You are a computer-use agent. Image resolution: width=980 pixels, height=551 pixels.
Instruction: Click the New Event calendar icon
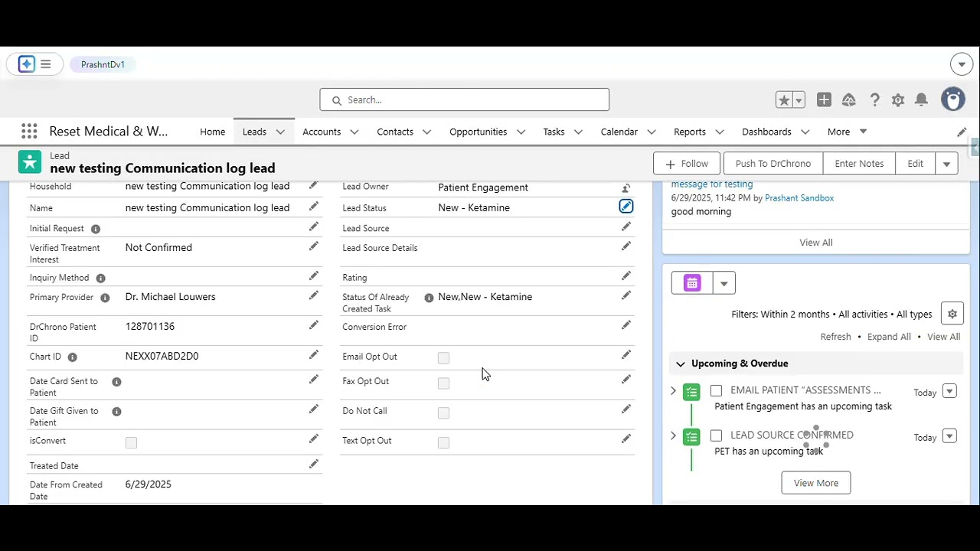click(x=692, y=283)
